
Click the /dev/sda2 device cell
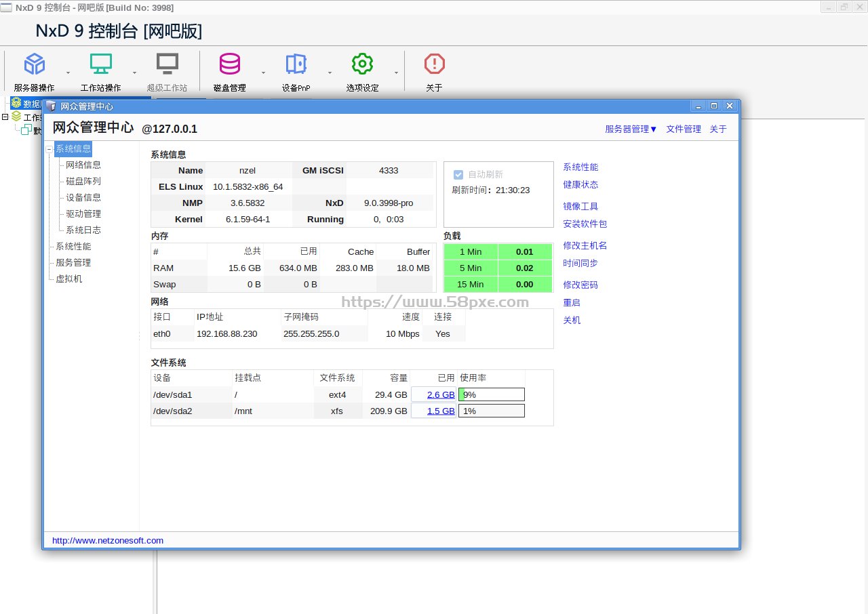coord(173,411)
